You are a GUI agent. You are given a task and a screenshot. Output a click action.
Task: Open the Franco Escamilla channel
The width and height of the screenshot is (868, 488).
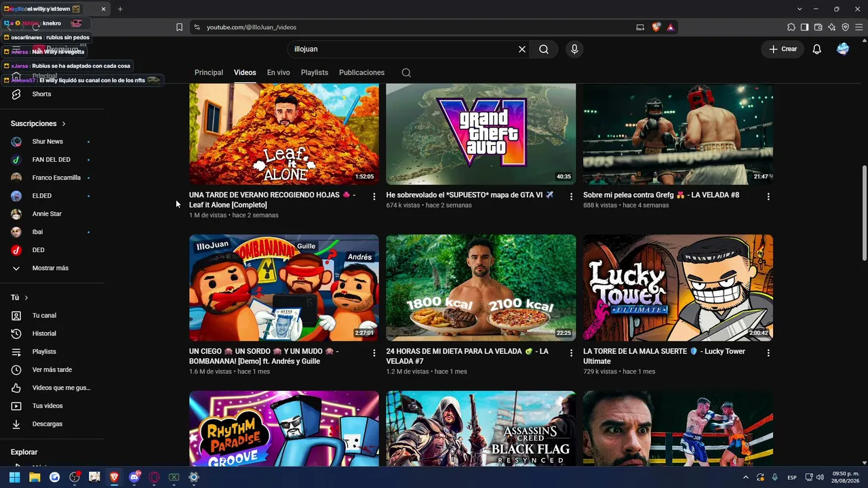56,178
